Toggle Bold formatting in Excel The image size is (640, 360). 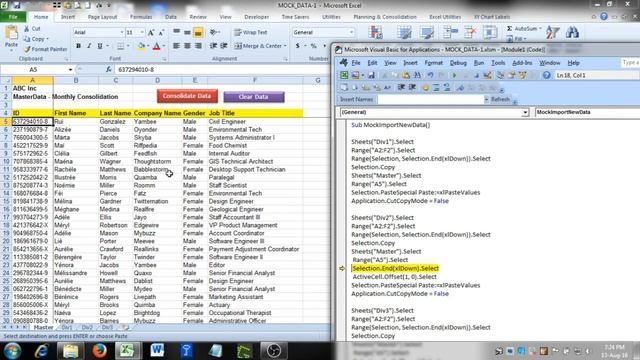pyautogui.click(x=78, y=46)
